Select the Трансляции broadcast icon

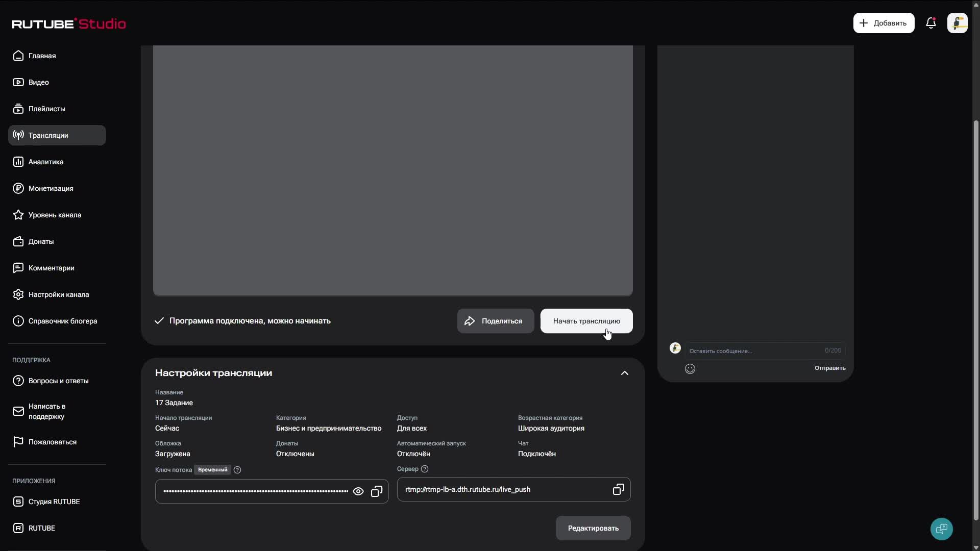[18, 135]
